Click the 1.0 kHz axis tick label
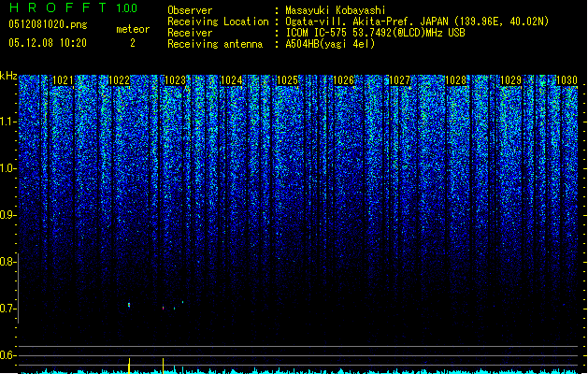 coord(8,169)
